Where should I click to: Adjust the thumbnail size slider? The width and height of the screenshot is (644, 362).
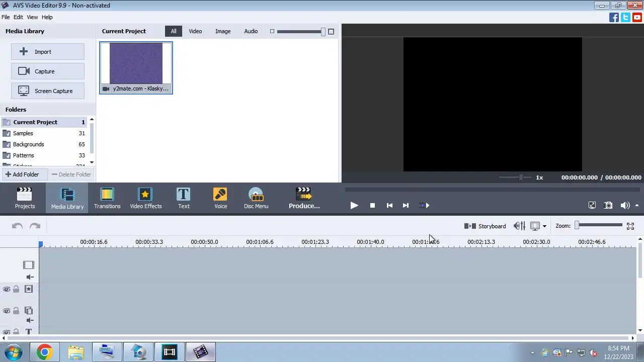click(x=301, y=32)
